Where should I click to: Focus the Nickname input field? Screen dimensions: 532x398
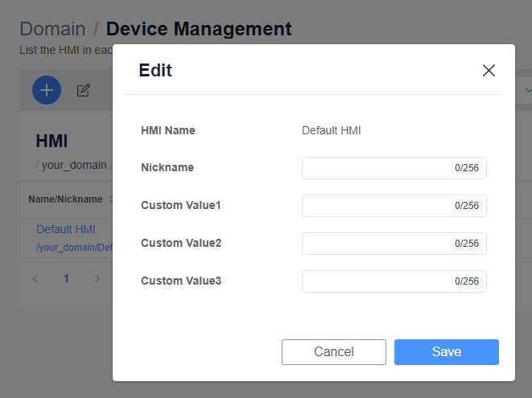pos(394,168)
